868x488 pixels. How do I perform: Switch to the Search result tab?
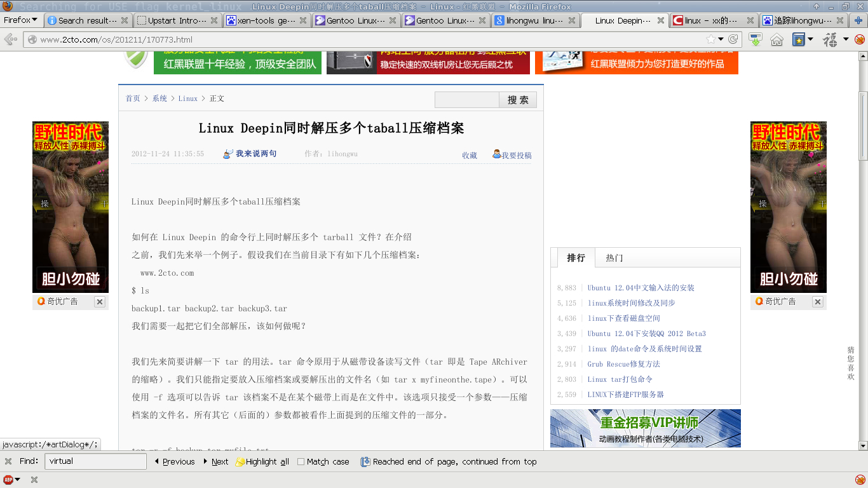88,20
